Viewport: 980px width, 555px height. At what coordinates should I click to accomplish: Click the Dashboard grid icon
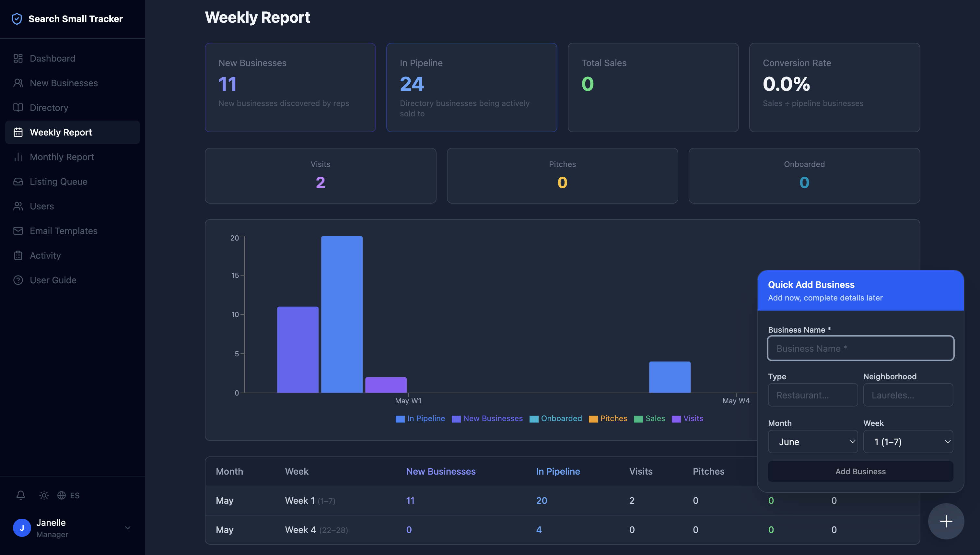coord(18,58)
